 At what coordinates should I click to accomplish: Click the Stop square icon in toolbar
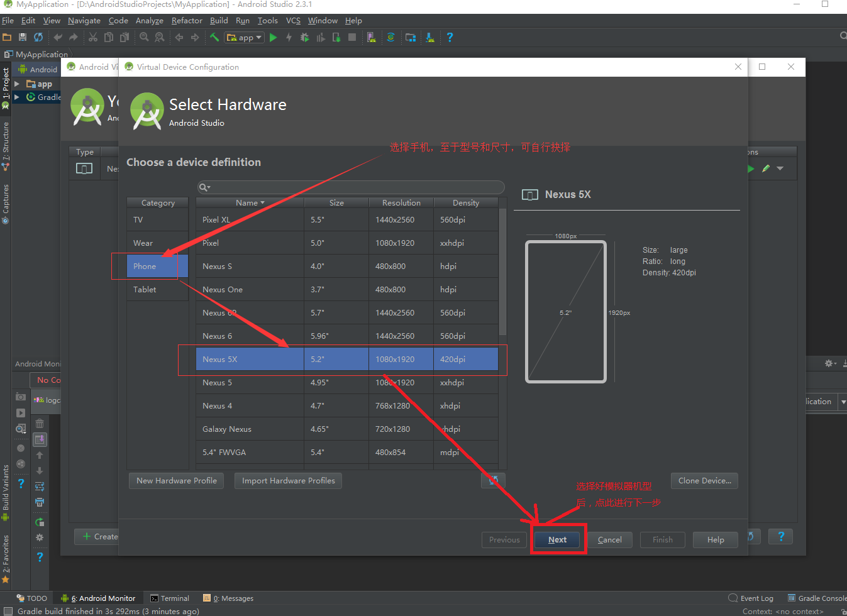(352, 37)
